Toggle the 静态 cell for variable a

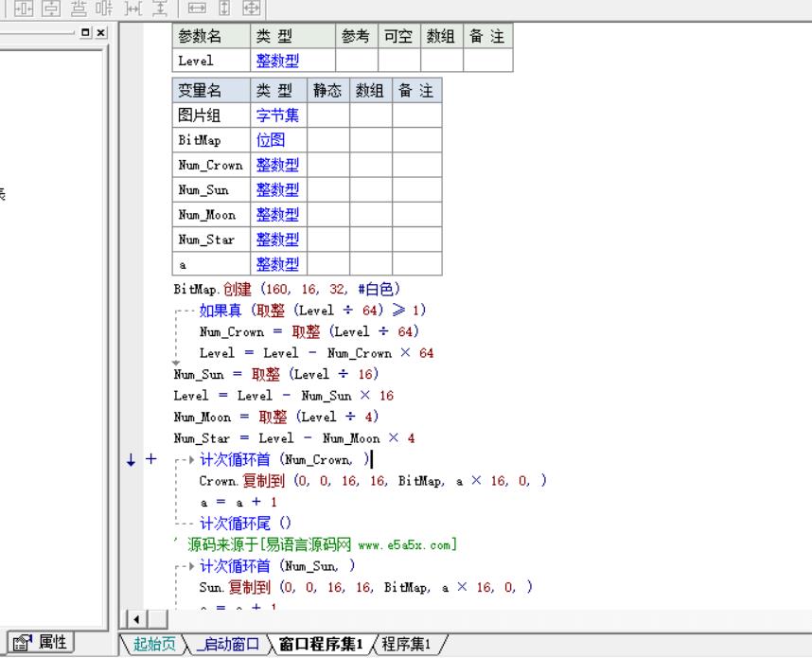tap(328, 264)
